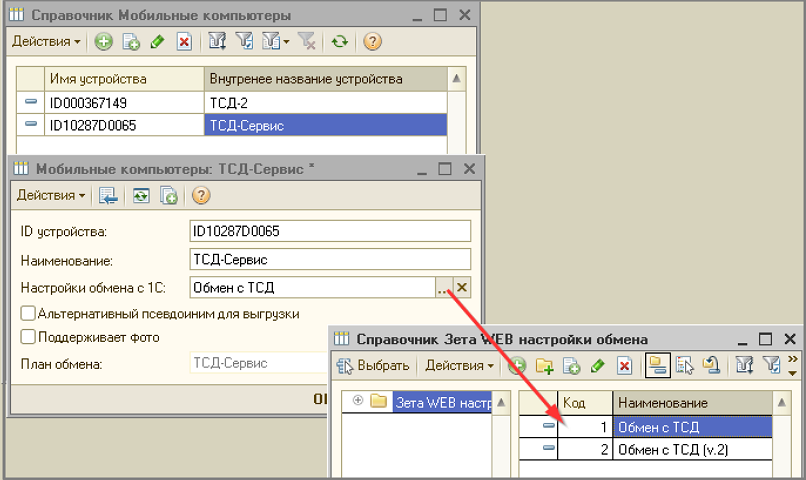Edit item with pencil in Зета WEB настройки обмена

[x=597, y=366]
